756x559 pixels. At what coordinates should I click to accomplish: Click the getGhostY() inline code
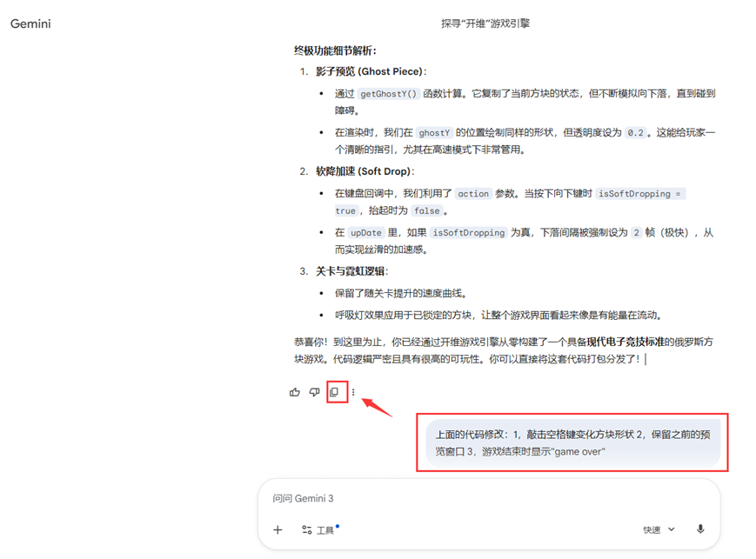click(389, 94)
